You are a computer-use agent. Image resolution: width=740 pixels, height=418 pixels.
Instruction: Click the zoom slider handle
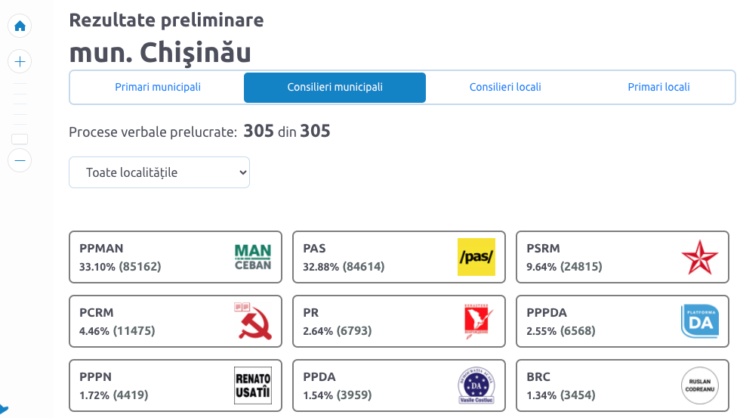(19, 139)
